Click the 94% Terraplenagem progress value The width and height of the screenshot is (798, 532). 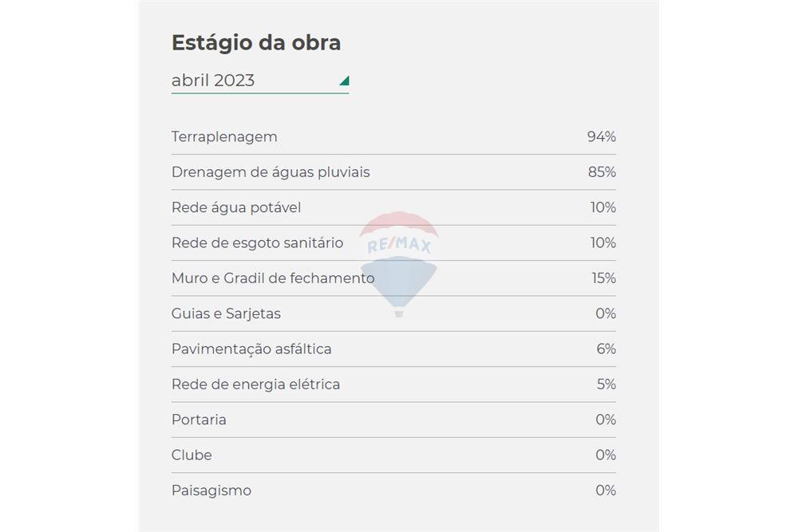click(601, 136)
